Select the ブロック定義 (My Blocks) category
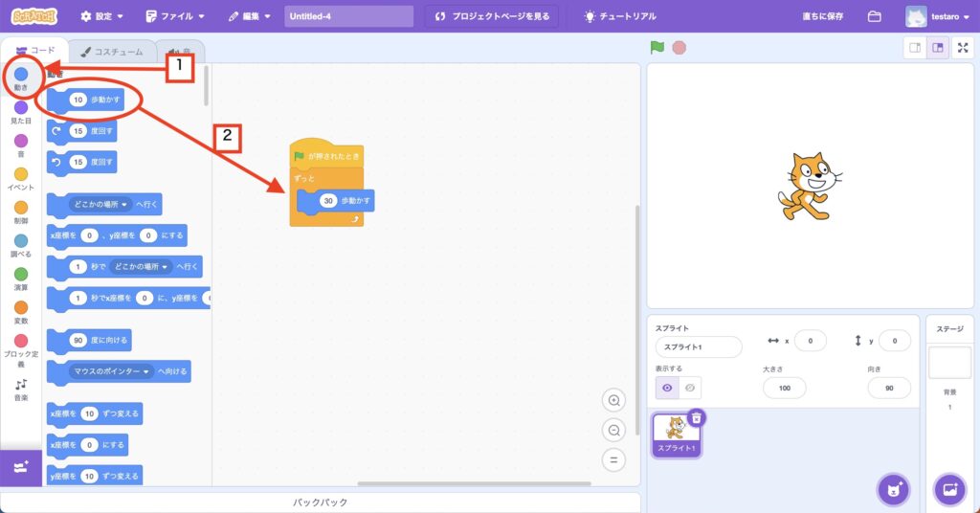Viewport: 980px width, 513px height. tap(21, 350)
